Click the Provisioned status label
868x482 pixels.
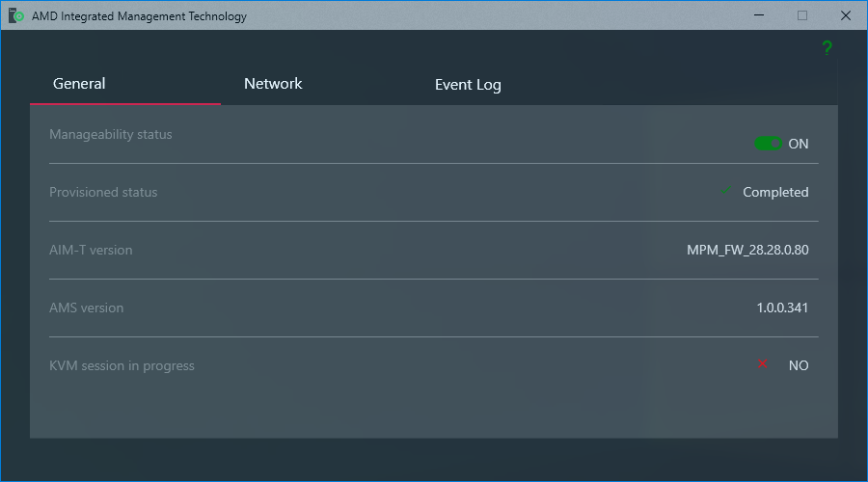pos(103,192)
